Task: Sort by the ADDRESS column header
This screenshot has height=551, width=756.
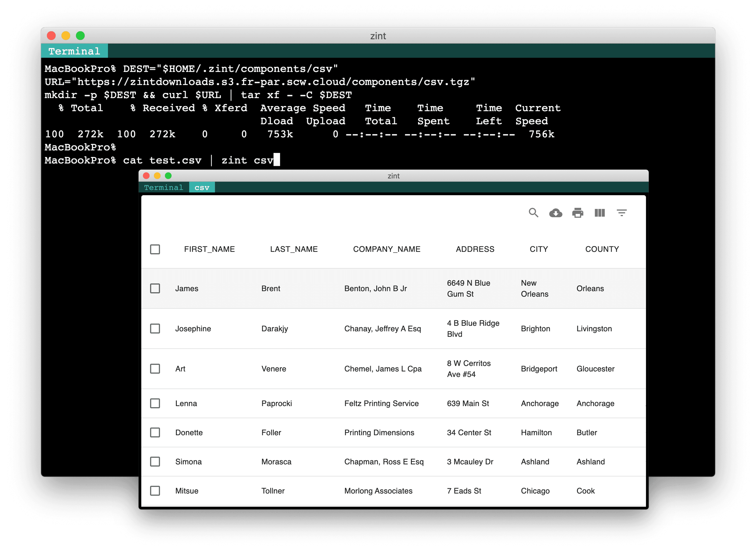Action: (475, 249)
